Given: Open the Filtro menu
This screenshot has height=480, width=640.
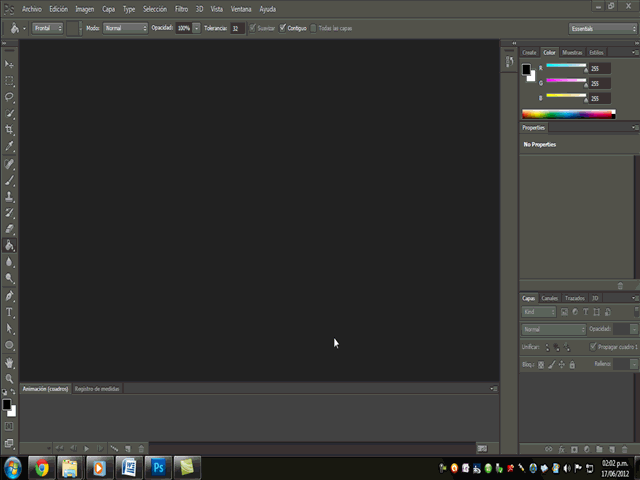Looking at the screenshot, I should (x=181, y=9).
